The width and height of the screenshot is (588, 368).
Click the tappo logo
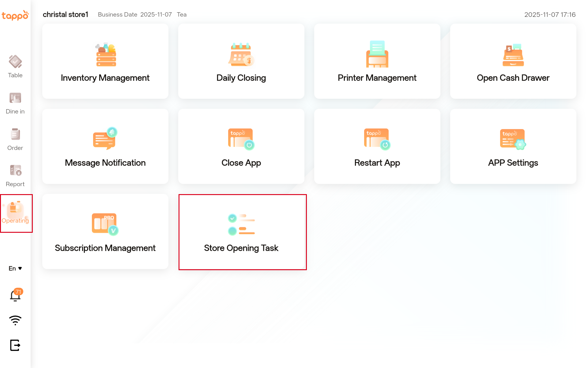(15, 15)
